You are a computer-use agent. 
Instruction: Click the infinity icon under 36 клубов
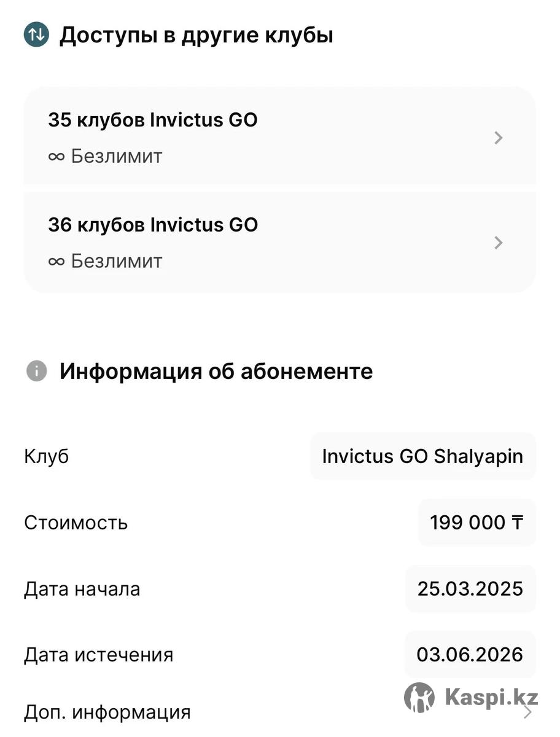tap(56, 262)
